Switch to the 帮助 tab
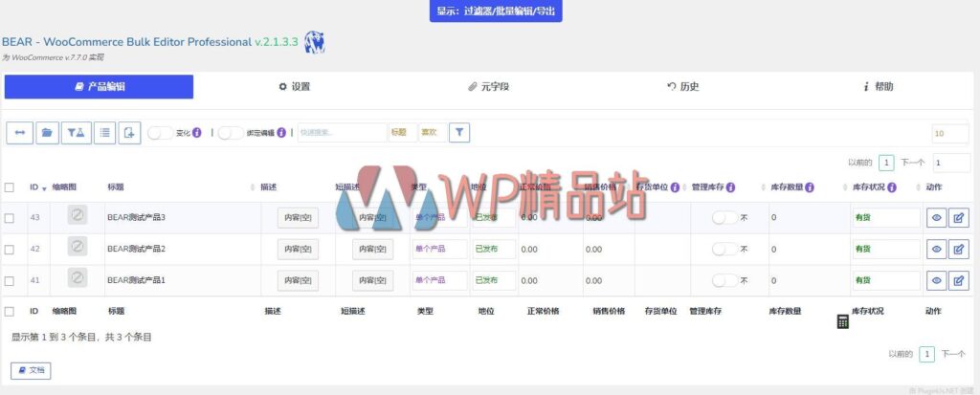Viewport: 980px width, 395px height. pyautogui.click(x=879, y=87)
